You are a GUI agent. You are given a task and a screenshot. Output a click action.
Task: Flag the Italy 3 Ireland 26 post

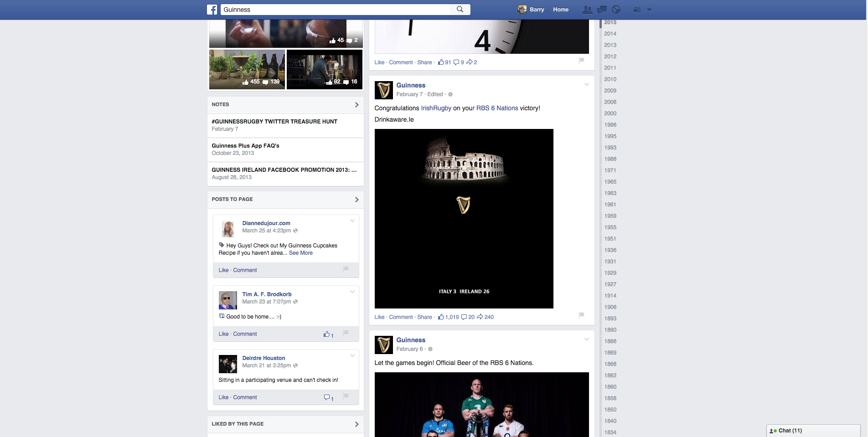point(581,315)
